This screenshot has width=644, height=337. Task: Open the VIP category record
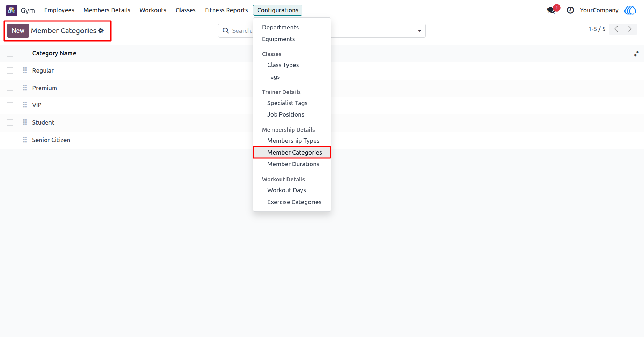click(x=37, y=105)
